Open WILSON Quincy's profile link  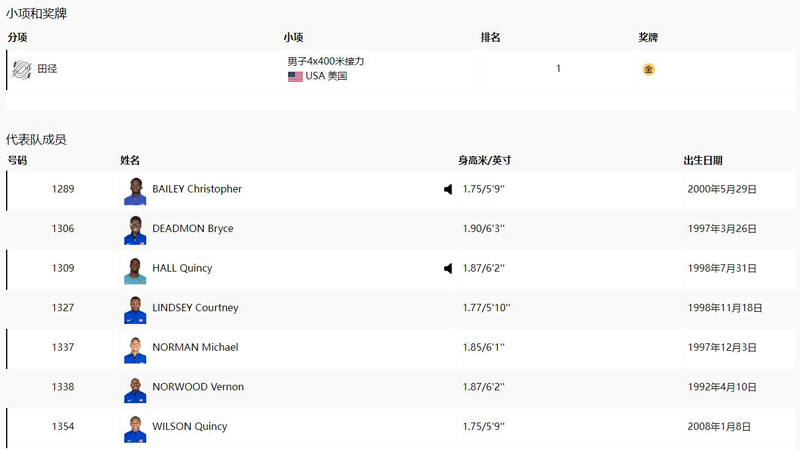coord(189,426)
